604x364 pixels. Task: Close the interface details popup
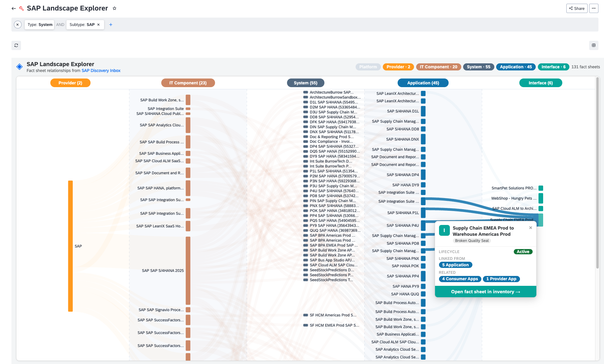[530, 228]
